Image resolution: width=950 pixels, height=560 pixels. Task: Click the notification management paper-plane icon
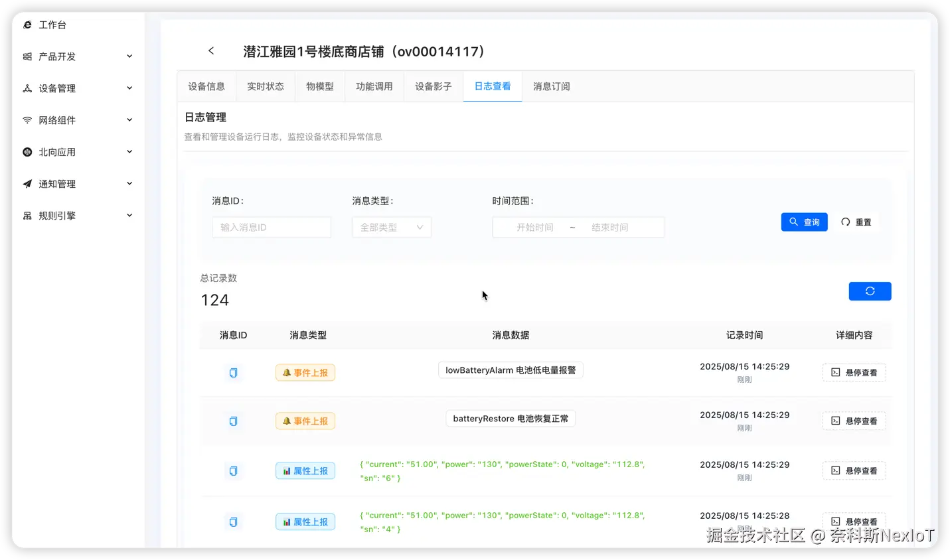(27, 184)
